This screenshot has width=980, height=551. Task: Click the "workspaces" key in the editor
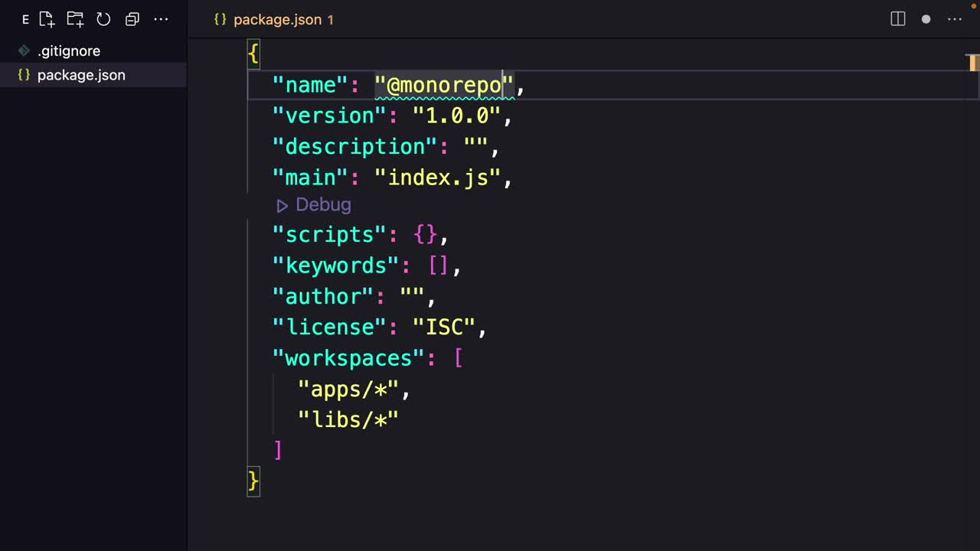348,358
